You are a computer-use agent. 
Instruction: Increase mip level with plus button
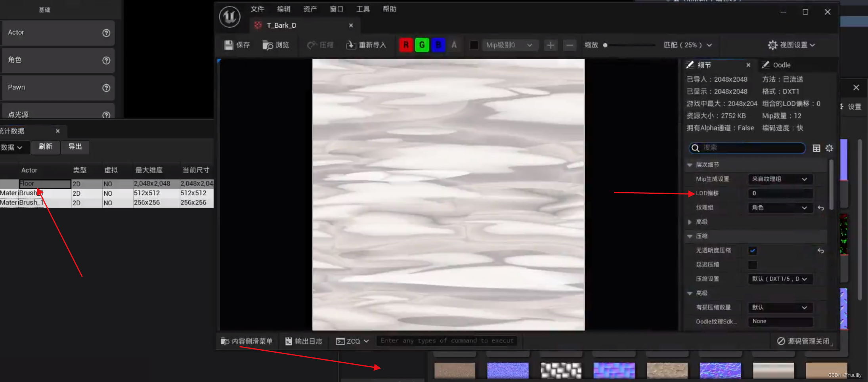(x=551, y=45)
